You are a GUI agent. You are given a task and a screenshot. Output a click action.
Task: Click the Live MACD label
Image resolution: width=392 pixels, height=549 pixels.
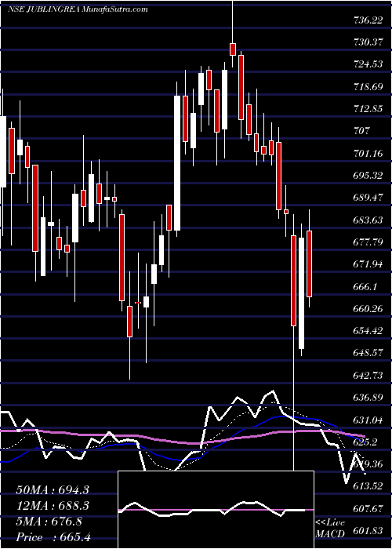coord(330,528)
